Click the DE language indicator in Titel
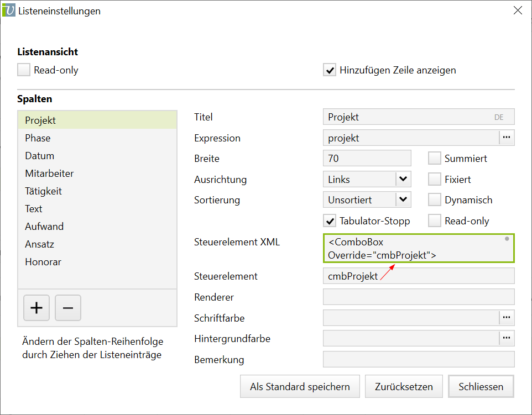Image resolution: width=532 pixels, height=415 pixels. (x=499, y=117)
